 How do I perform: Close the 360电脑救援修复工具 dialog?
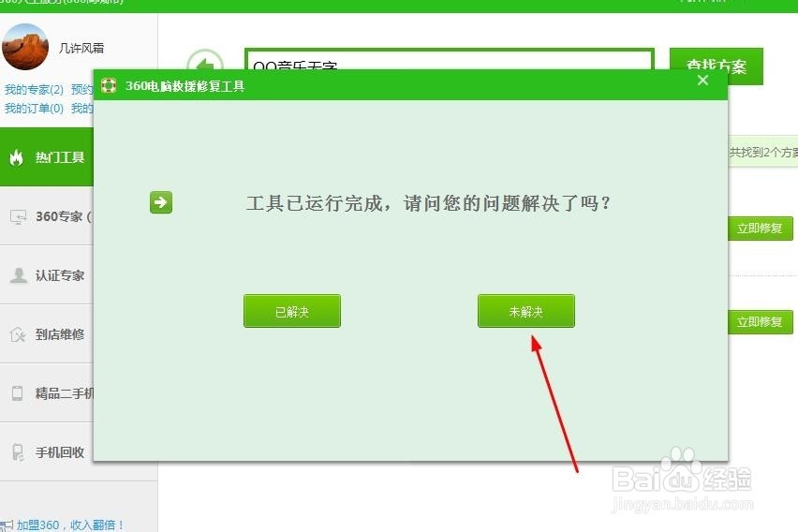coord(702,81)
